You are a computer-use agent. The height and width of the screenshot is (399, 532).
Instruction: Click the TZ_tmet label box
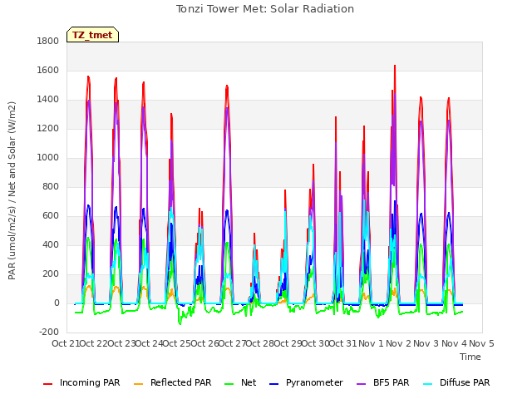click(92, 35)
